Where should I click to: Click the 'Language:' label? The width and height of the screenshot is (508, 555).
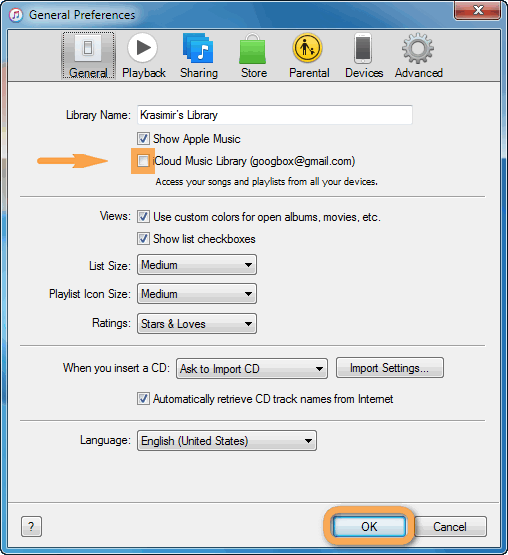[105, 440]
